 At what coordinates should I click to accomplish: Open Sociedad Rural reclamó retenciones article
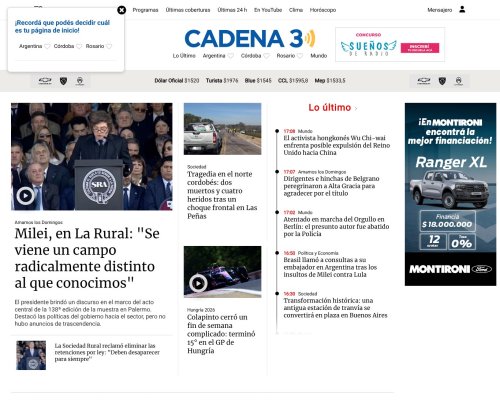coord(107,352)
